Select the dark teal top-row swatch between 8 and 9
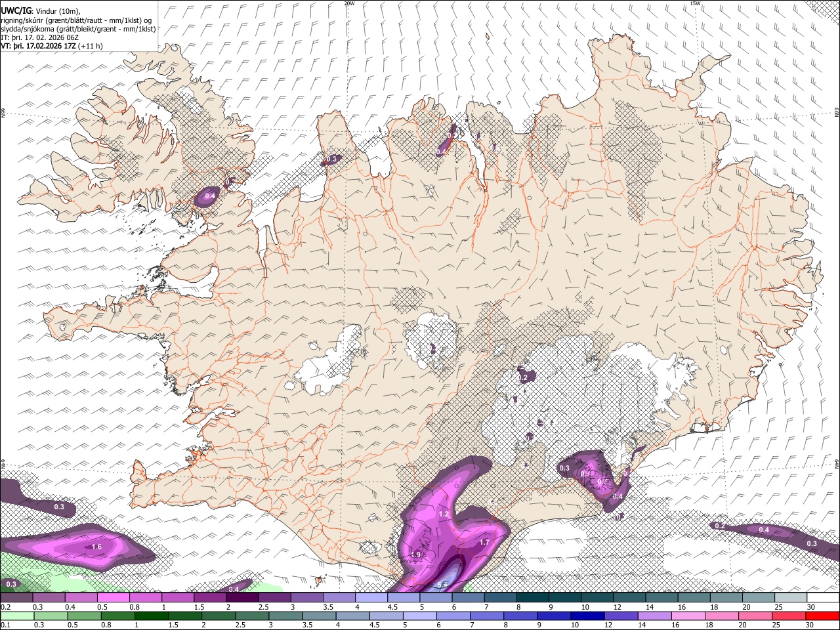The image size is (840, 630). [x=532, y=598]
